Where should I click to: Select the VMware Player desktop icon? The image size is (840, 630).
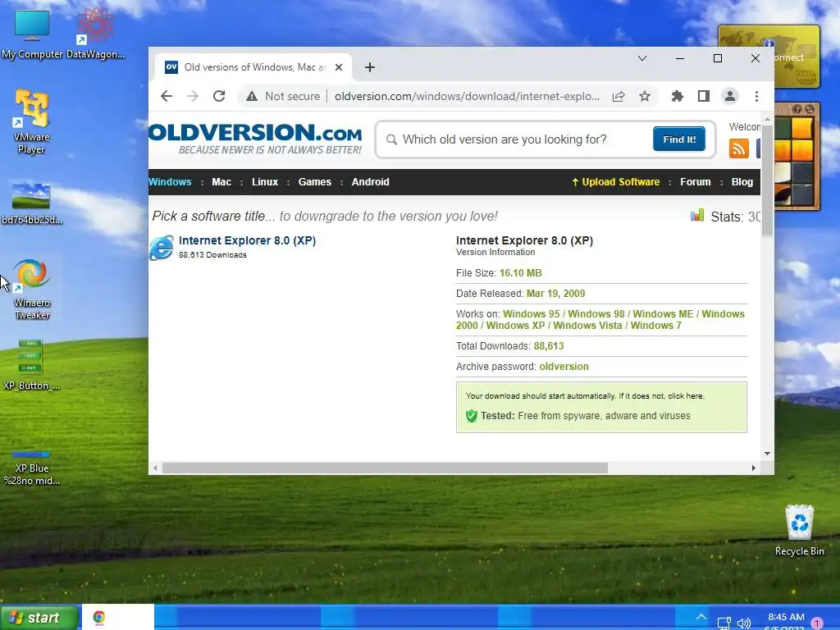tap(32, 122)
